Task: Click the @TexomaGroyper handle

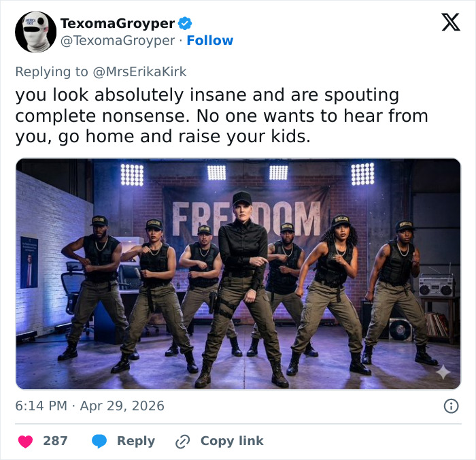Action: (118, 41)
